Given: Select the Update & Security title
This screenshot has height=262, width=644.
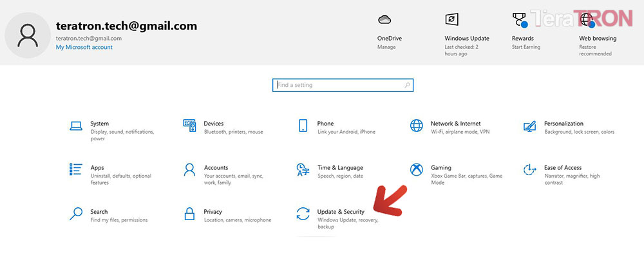Looking at the screenshot, I should click(x=341, y=212).
